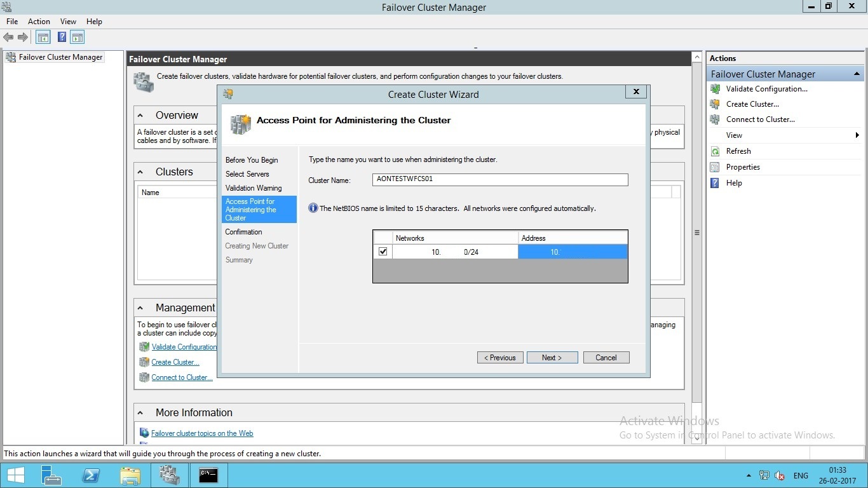Open the Action menu
Image resolution: width=868 pixels, height=488 pixels.
39,22
